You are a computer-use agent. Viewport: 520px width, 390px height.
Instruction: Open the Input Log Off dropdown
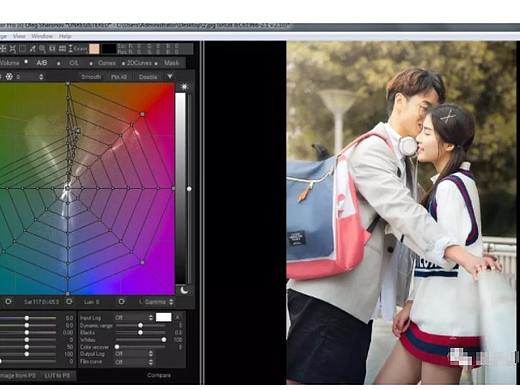coord(134,318)
